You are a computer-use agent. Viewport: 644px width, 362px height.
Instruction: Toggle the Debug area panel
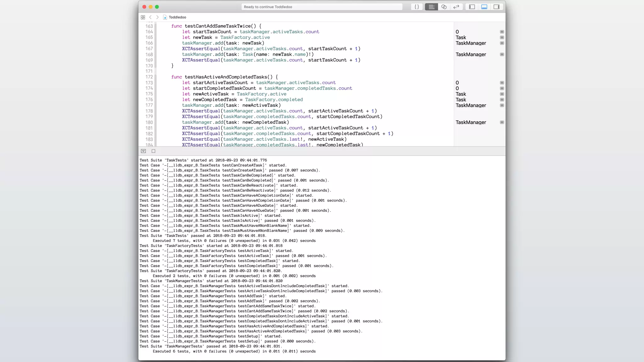(x=484, y=7)
